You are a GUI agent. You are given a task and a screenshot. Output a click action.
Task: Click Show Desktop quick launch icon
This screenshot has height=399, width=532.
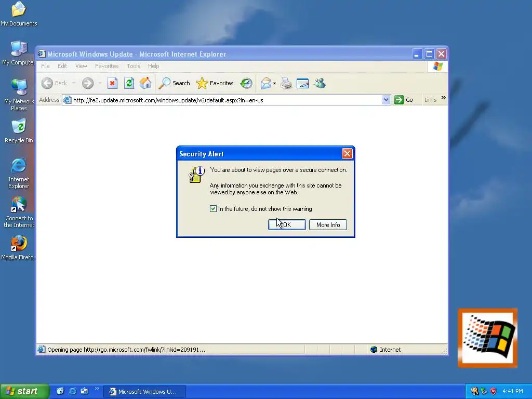(60, 391)
